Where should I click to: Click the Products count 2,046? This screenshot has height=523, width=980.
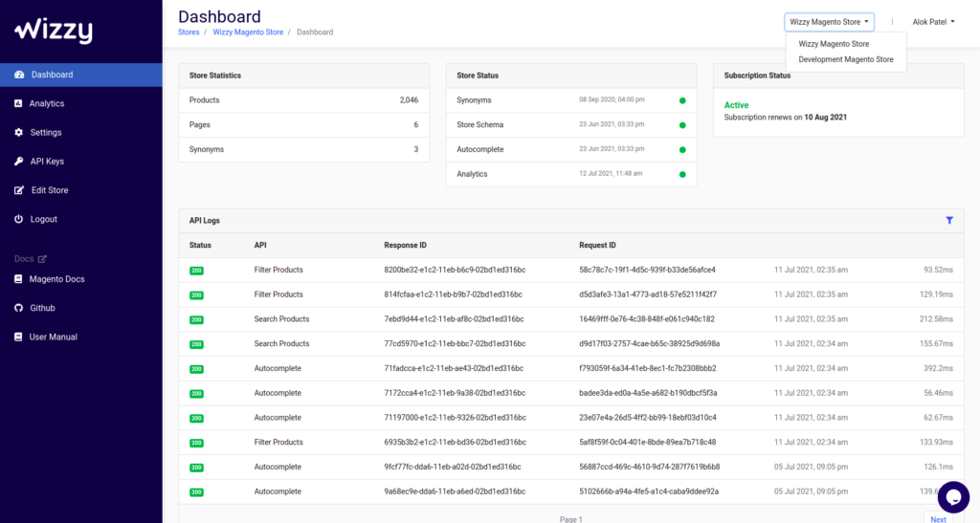point(409,99)
